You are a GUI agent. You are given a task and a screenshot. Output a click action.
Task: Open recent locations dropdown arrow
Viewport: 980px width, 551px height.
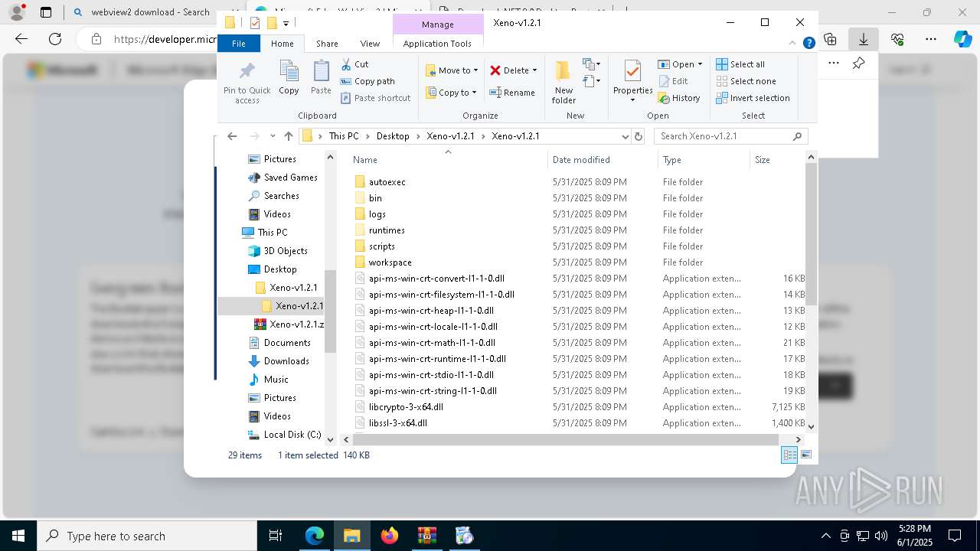click(x=273, y=136)
